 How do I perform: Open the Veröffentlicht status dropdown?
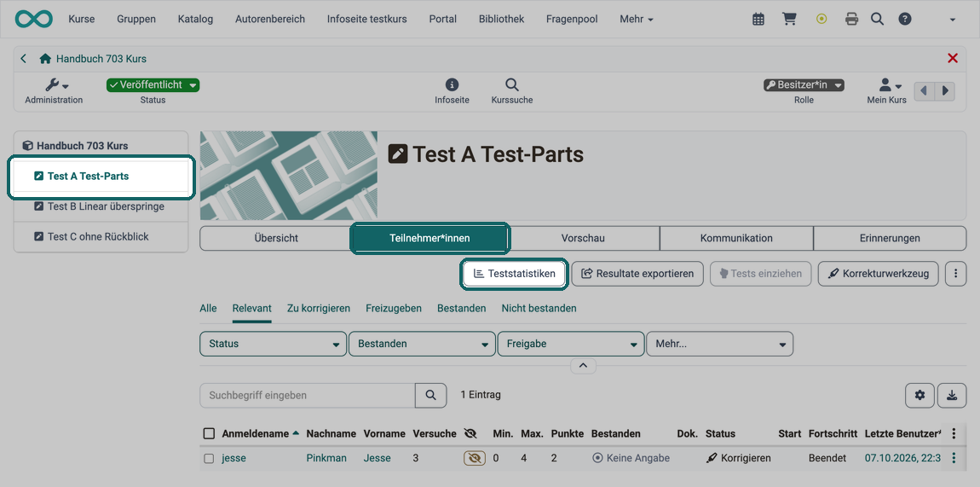(153, 85)
